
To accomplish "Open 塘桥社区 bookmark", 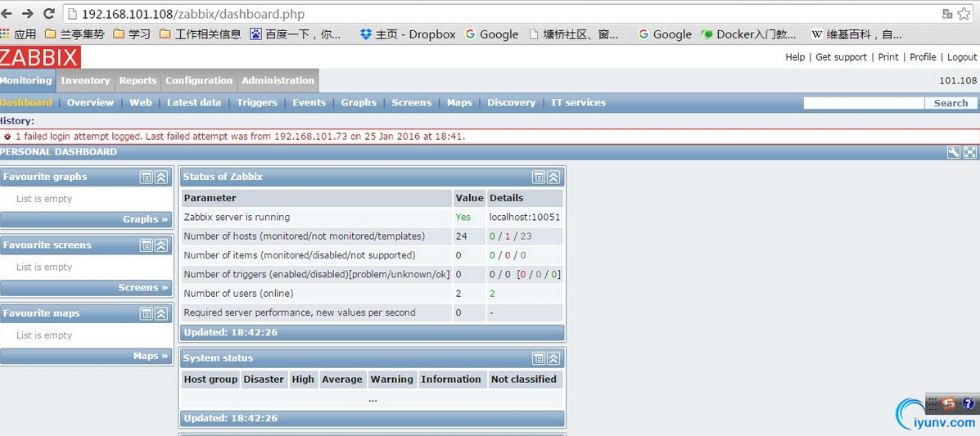I will pyautogui.click(x=574, y=34).
